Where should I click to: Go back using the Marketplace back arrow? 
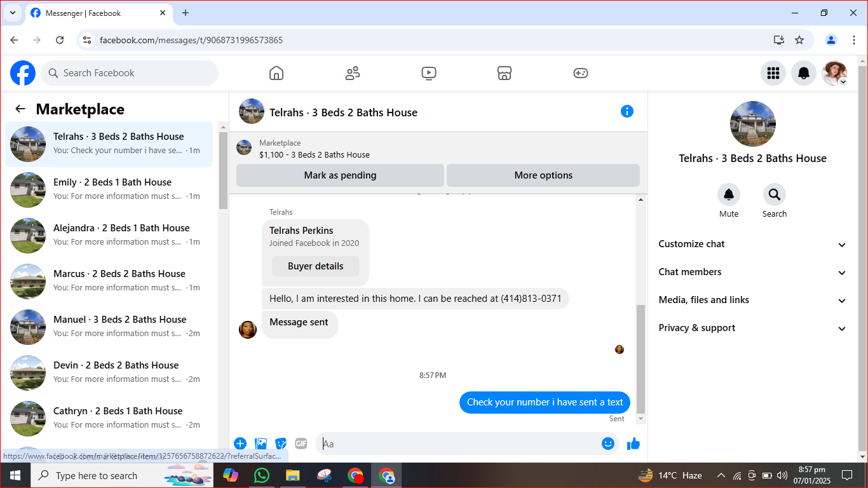click(20, 109)
